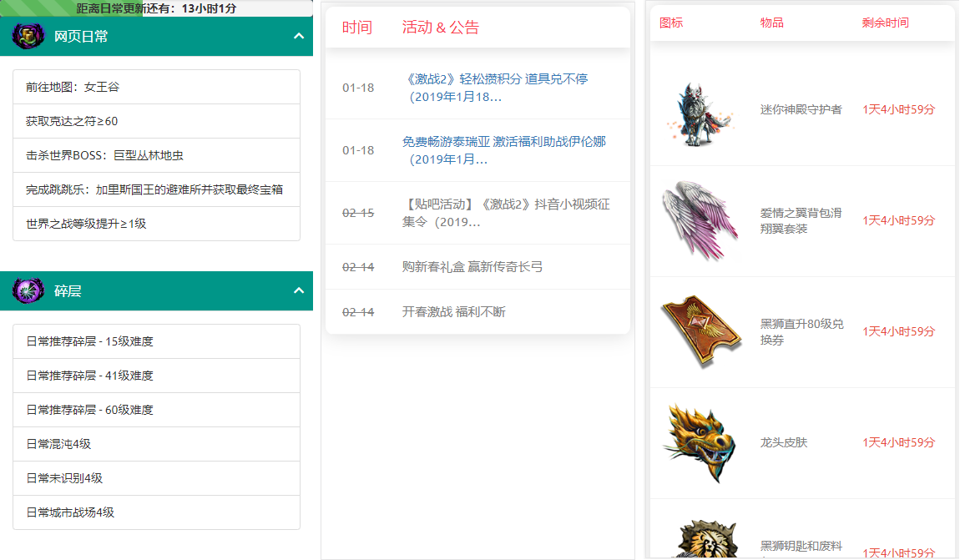Select 日常推荐碎层 - 60级难度
Image resolution: width=960 pixels, height=560 pixels.
[x=156, y=410]
